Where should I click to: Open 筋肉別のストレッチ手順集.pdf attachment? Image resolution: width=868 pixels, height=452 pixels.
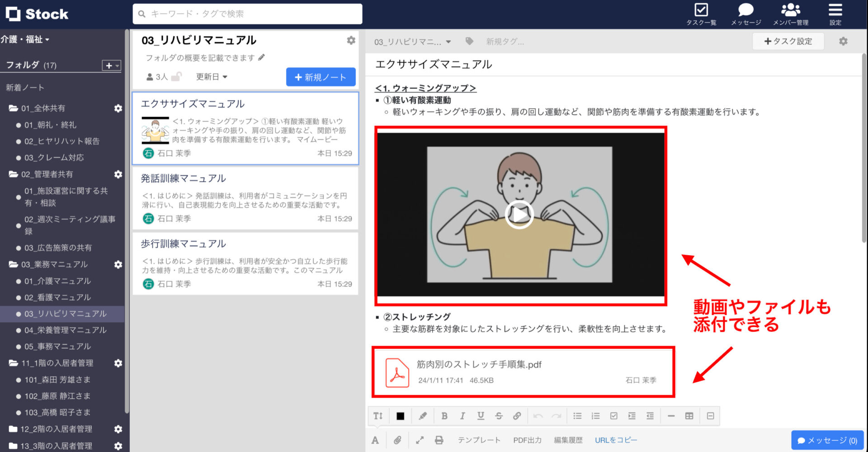coord(523,372)
